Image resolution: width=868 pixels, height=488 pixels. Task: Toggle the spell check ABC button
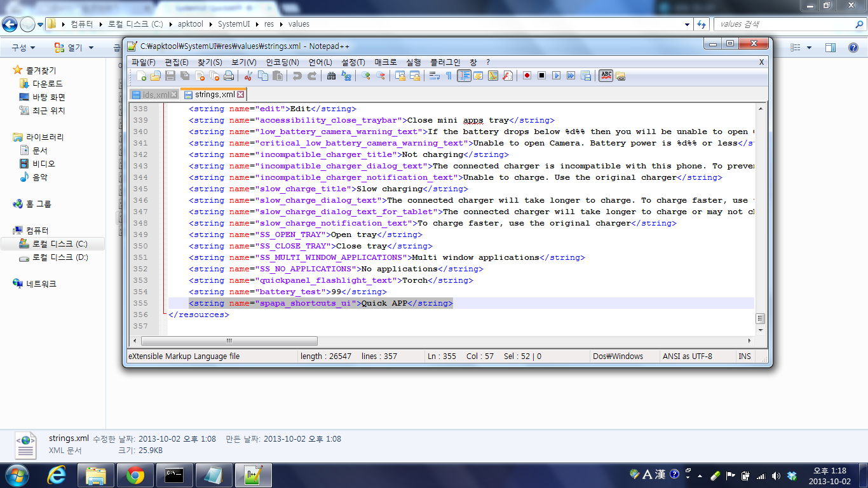[606, 76]
